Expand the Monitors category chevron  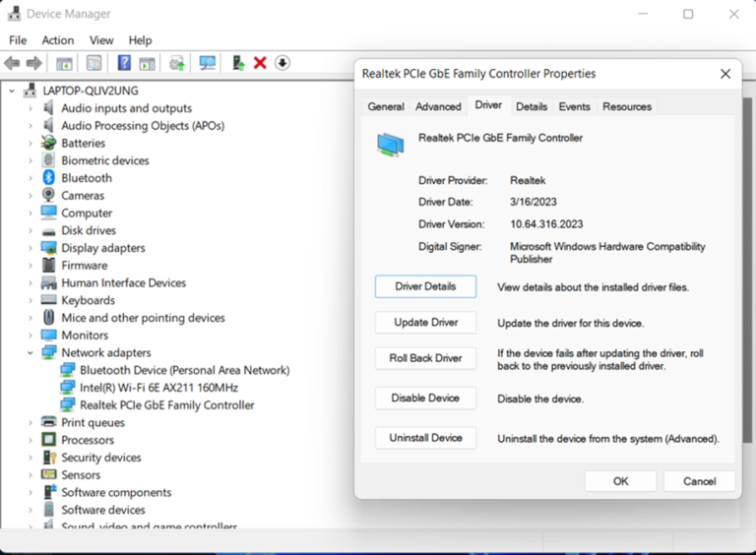click(31, 335)
